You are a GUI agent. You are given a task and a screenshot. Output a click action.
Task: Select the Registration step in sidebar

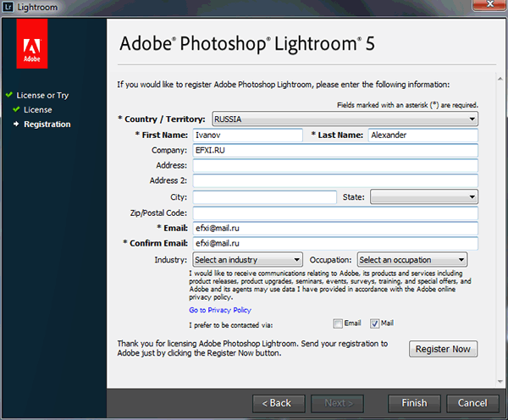(47, 124)
